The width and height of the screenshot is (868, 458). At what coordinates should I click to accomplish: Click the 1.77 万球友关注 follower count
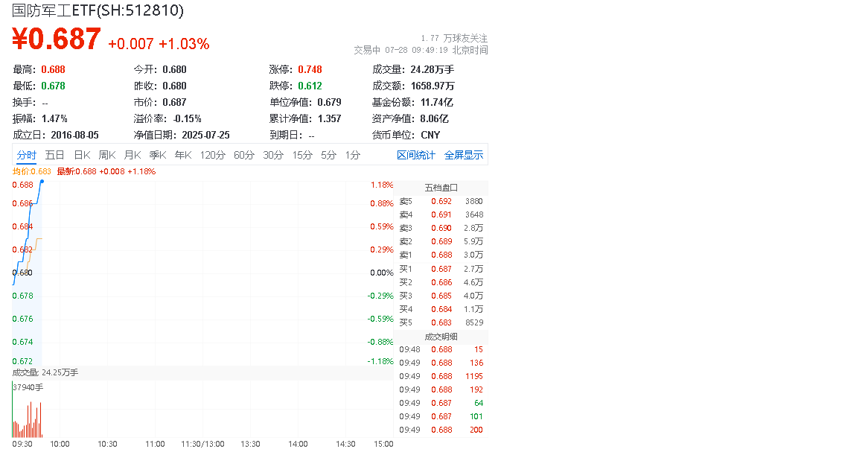[454, 38]
